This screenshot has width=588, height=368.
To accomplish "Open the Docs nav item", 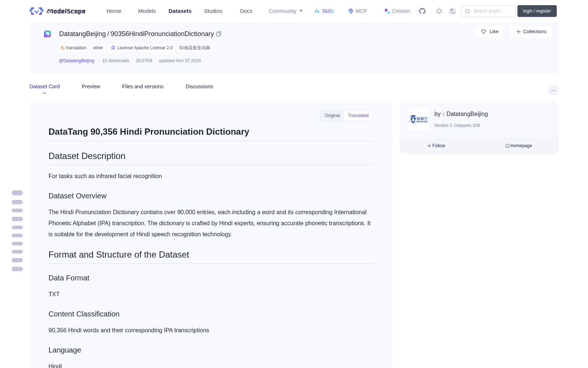I will point(246,11).
